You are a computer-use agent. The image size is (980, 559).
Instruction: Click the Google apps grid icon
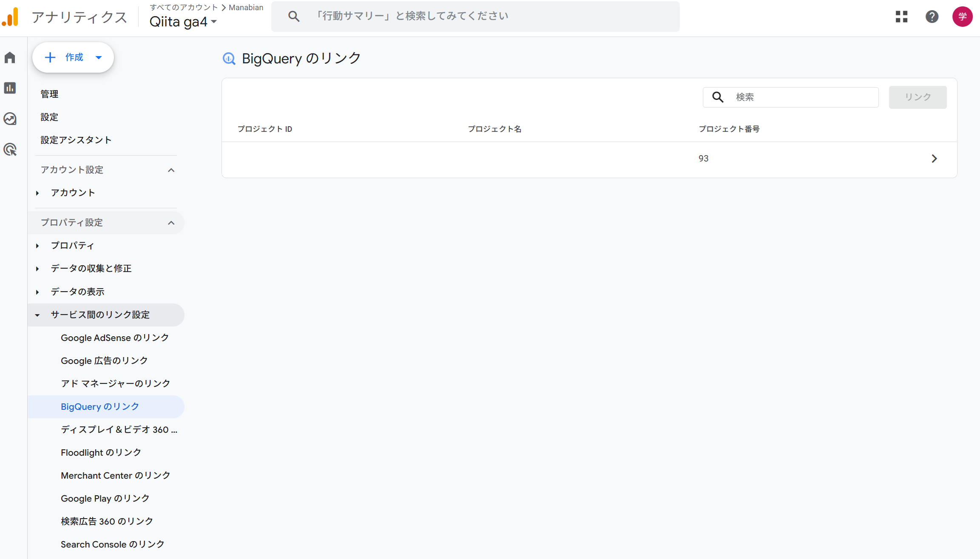901,17
